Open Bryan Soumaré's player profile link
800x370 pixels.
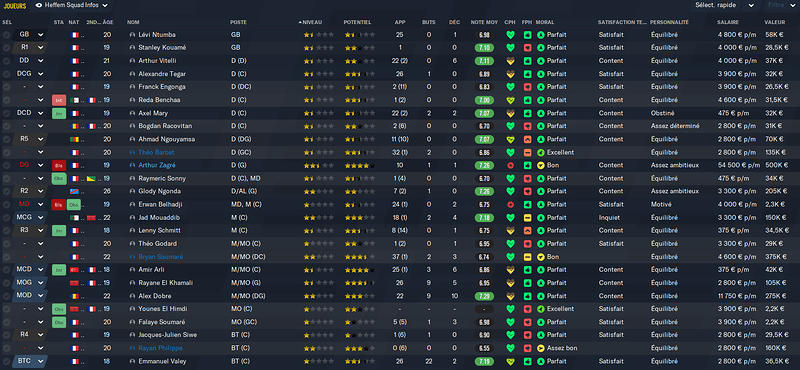[x=160, y=257]
